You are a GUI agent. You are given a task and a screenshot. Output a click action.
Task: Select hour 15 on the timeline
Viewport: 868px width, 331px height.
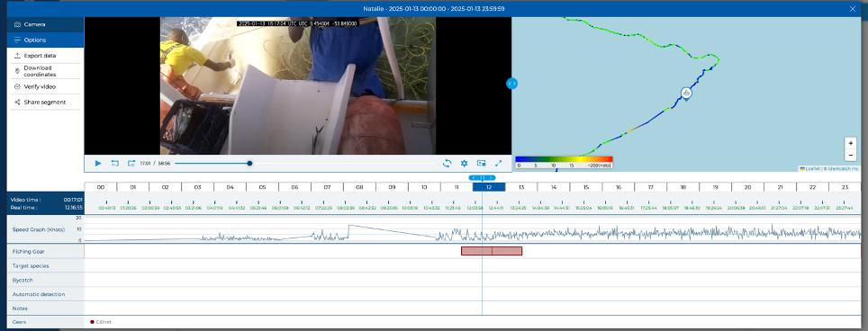coord(586,187)
